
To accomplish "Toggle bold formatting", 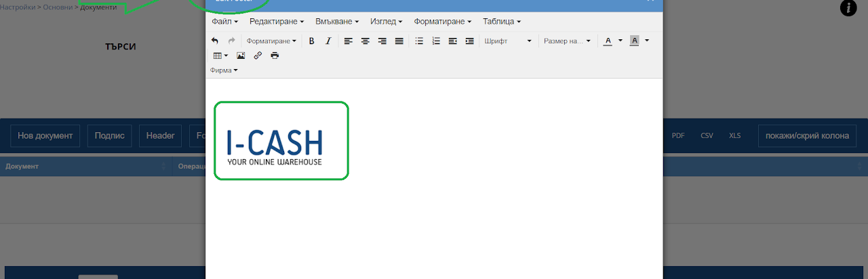I will (x=312, y=41).
